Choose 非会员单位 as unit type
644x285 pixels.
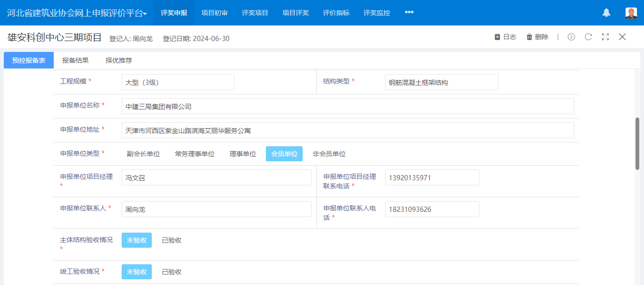(x=329, y=154)
